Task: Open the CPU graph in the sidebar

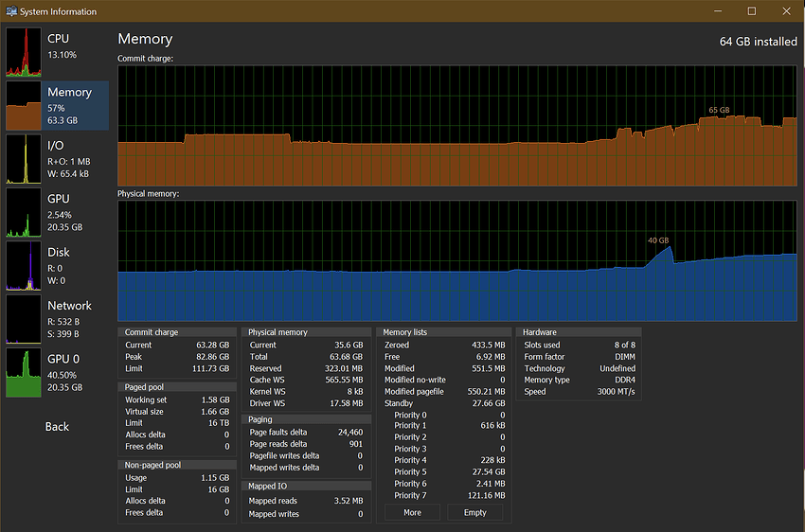Action: tap(24, 51)
